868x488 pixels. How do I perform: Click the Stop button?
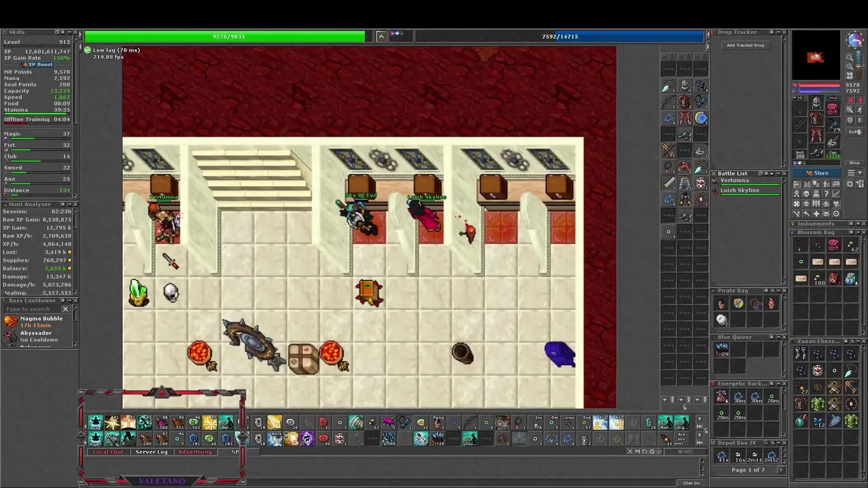[x=854, y=163]
